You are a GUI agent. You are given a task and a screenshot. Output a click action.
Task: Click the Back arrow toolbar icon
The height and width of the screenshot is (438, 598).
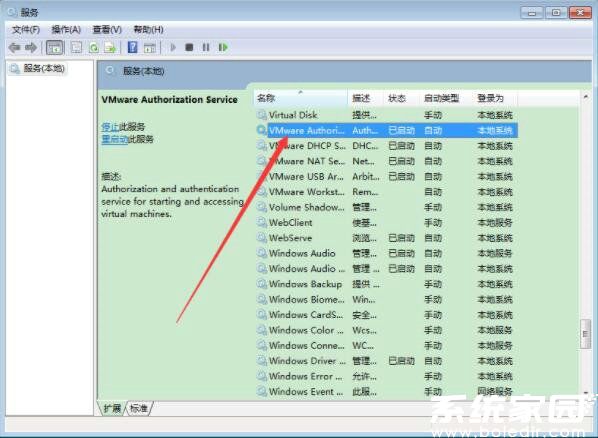[14, 48]
